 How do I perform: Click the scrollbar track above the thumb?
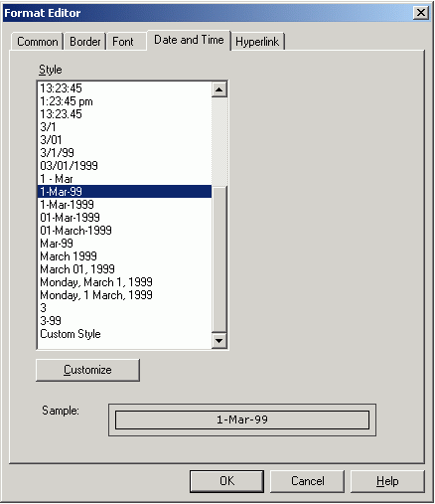219,141
